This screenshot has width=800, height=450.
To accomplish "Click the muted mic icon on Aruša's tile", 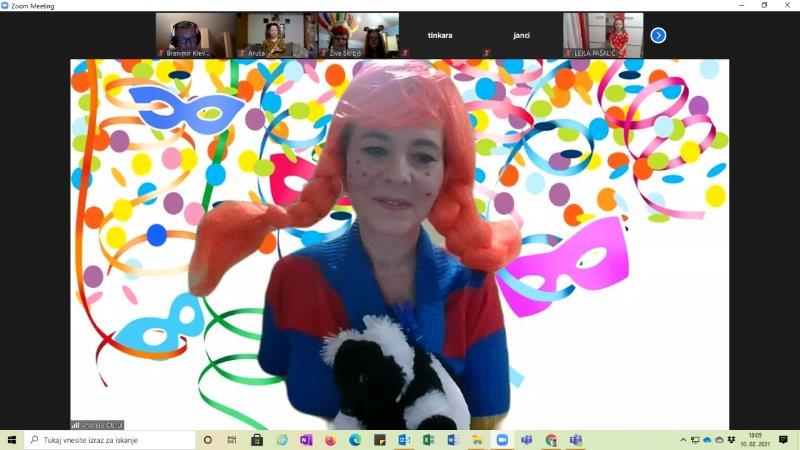I will (242, 53).
